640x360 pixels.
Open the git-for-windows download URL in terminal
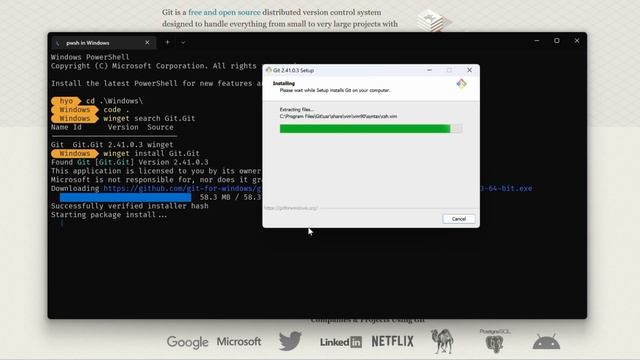pos(182,189)
